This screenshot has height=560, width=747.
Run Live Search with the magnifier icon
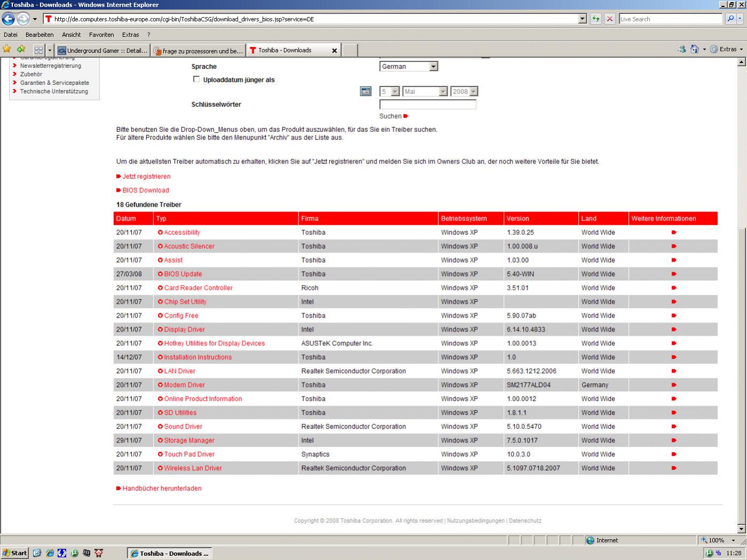[x=730, y=19]
